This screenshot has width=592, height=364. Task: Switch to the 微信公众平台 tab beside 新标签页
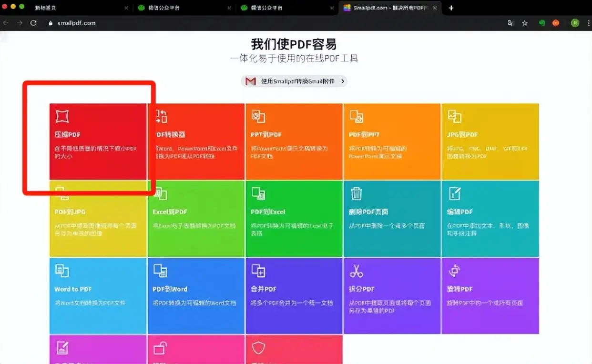click(x=184, y=8)
